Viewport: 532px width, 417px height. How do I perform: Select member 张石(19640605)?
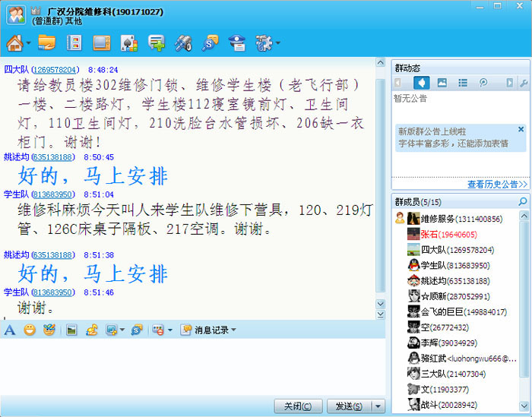pyautogui.click(x=456, y=234)
